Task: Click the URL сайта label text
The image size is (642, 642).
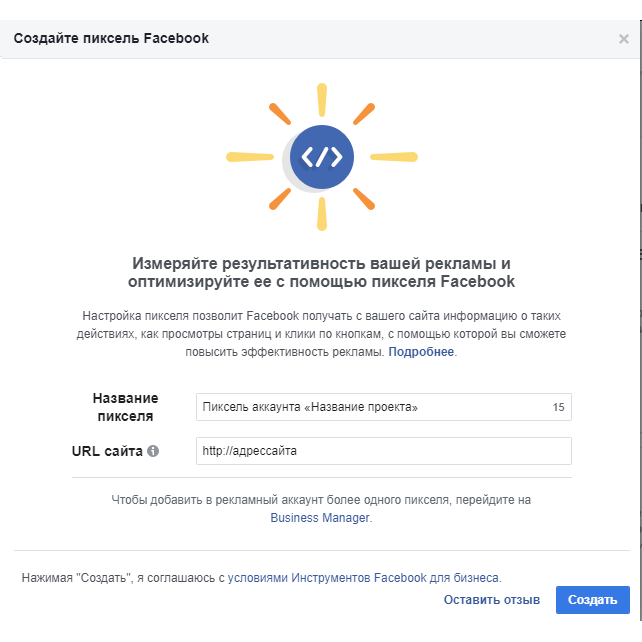Action: pyautogui.click(x=107, y=451)
